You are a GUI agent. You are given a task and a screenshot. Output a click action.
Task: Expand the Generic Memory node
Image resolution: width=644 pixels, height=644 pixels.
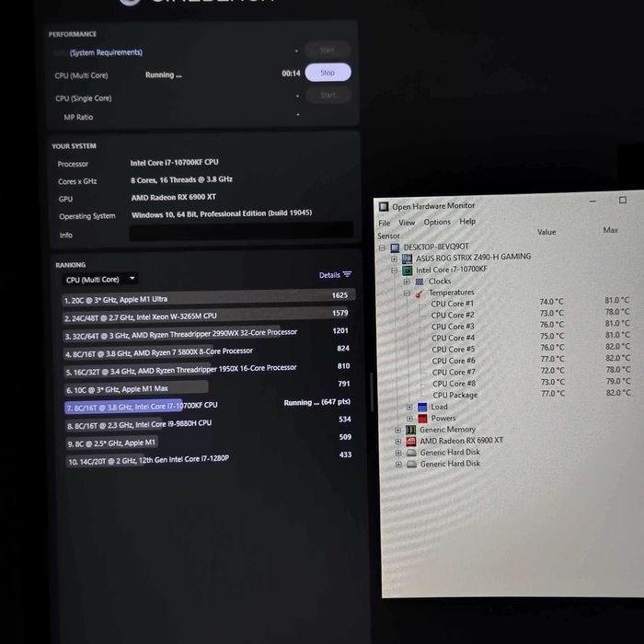point(397,430)
